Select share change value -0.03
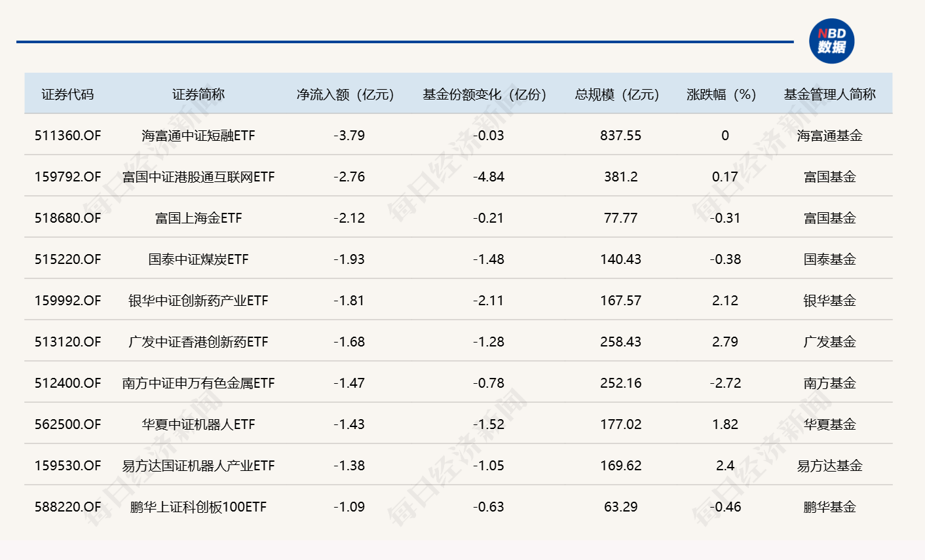Screen dimensions: 925x560 tap(489, 136)
